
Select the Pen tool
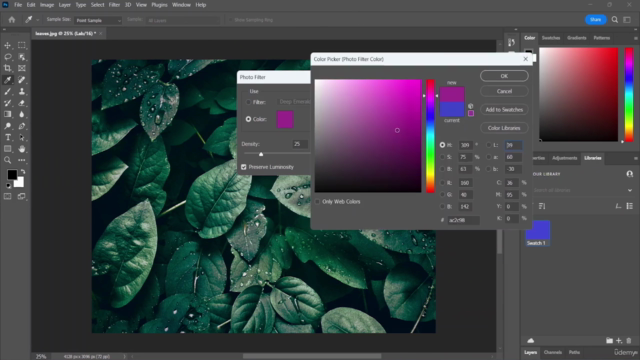click(x=22, y=126)
